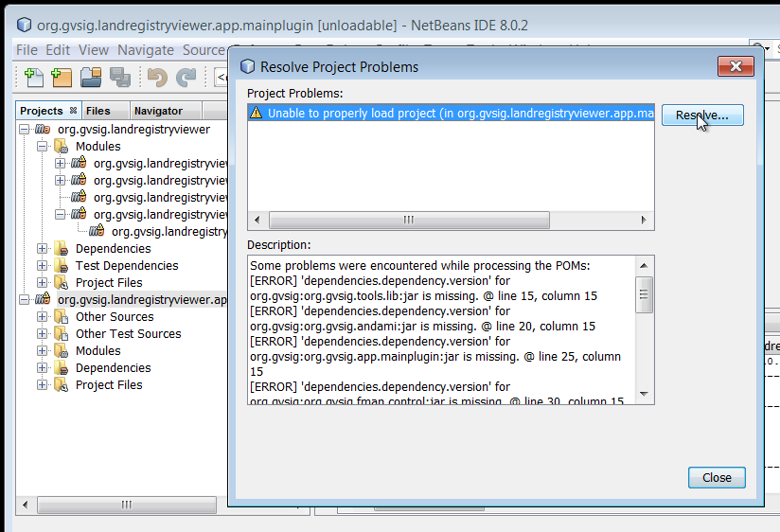The width and height of the screenshot is (780, 532).
Task: Expand the Test Dependencies tree node
Action: click(x=43, y=266)
